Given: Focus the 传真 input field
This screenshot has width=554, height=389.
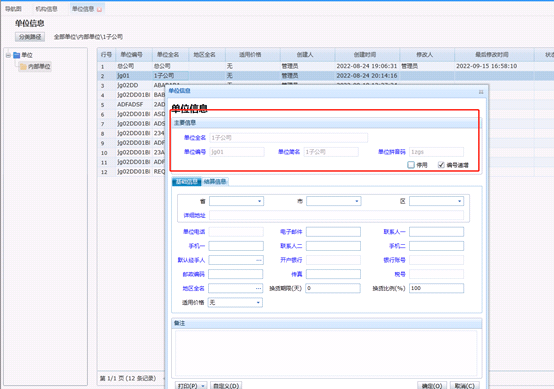Looking at the screenshot, I should (333, 274).
